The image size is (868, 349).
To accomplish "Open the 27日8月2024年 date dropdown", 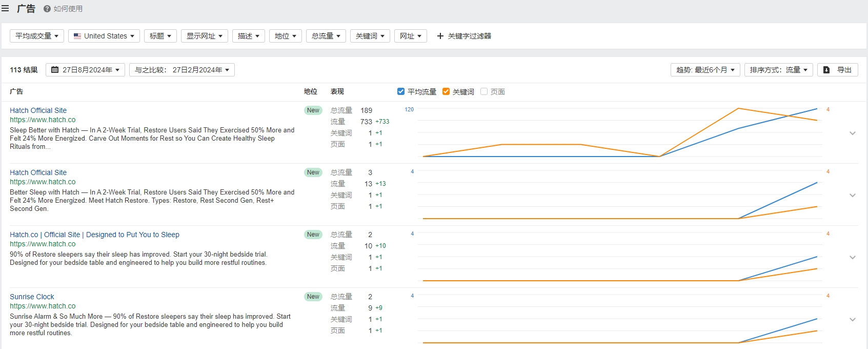I will pyautogui.click(x=85, y=70).
